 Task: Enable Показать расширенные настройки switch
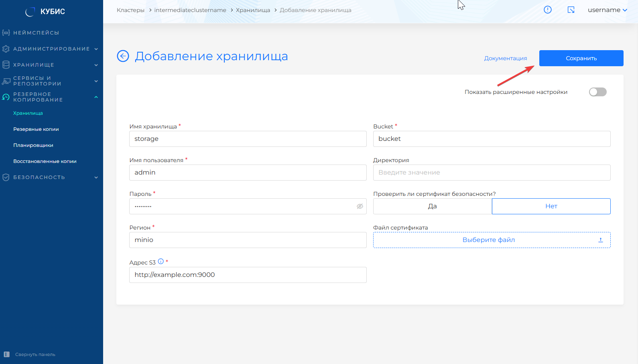point(597,92)
